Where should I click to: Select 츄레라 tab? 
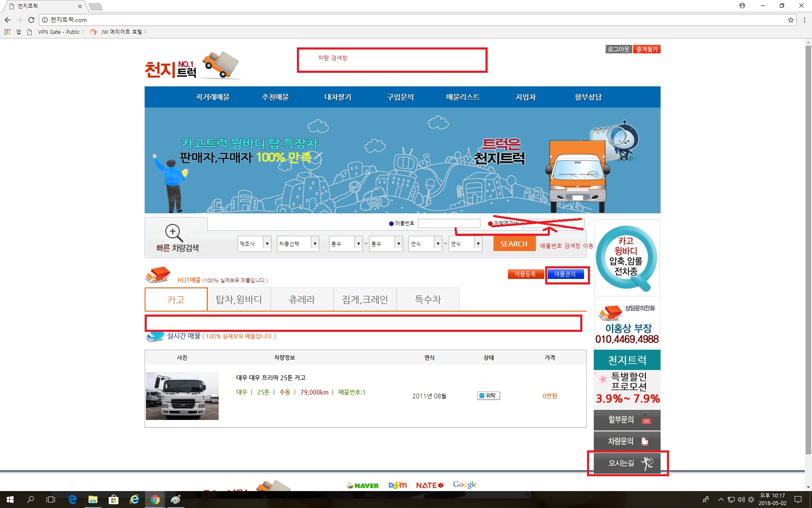tap(302, 300)
